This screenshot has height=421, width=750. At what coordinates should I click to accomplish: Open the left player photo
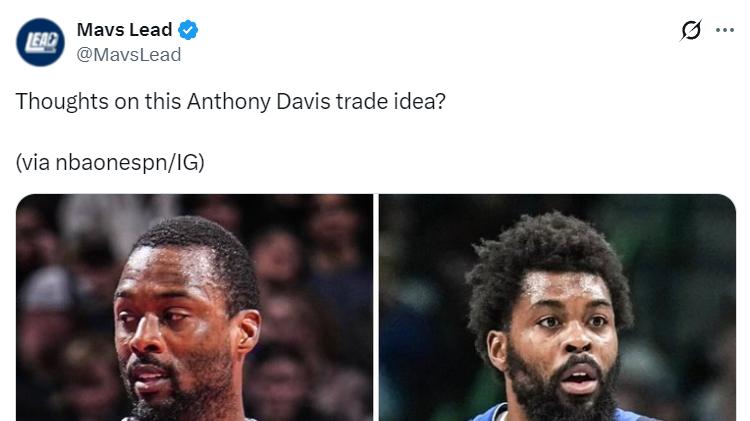[x=194, y=308]
